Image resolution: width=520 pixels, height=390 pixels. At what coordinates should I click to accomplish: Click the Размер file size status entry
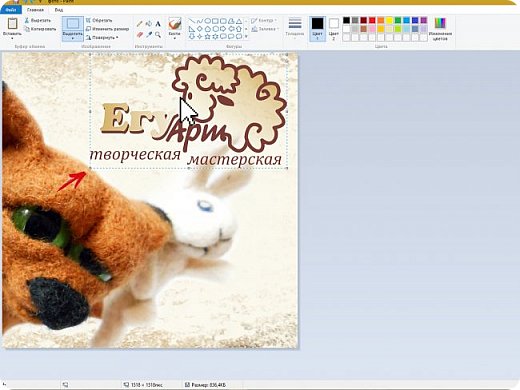[x=205, y=385]
